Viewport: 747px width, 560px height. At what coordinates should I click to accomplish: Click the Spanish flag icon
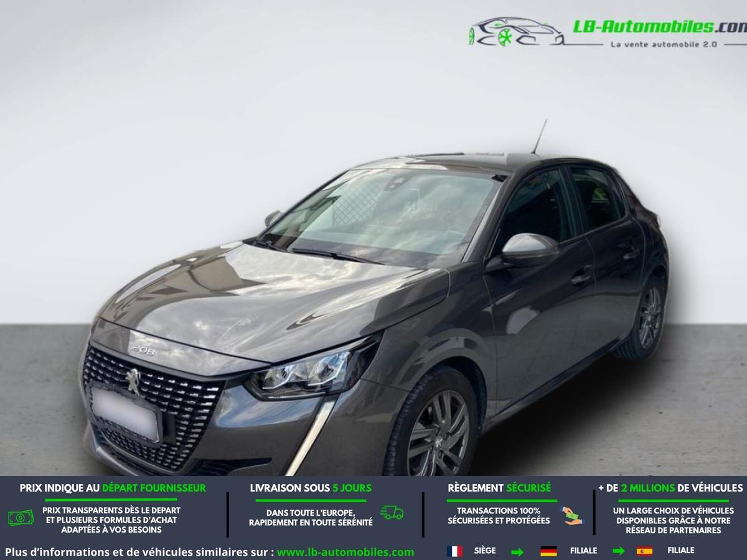click(x=644, y=551)
